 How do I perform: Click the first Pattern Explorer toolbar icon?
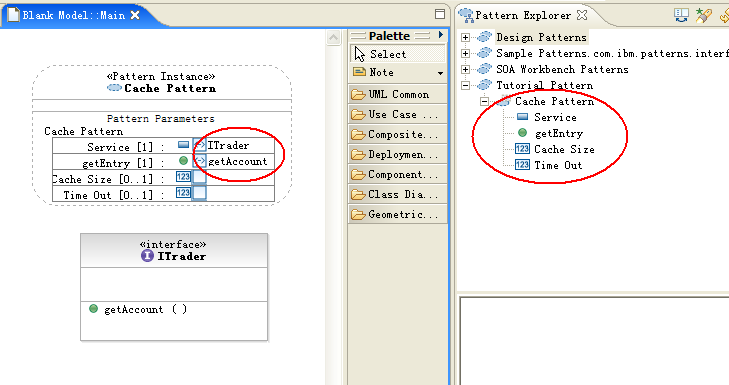point(681,15)
